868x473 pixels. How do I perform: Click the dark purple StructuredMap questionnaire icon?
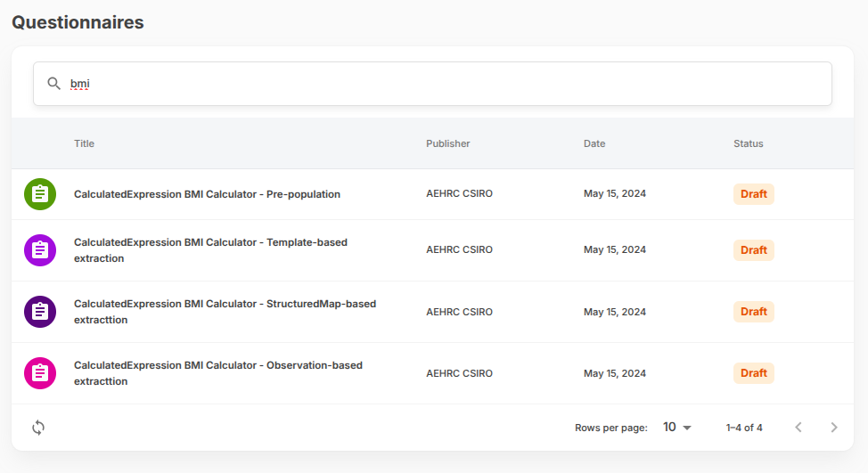click(40, 312)
